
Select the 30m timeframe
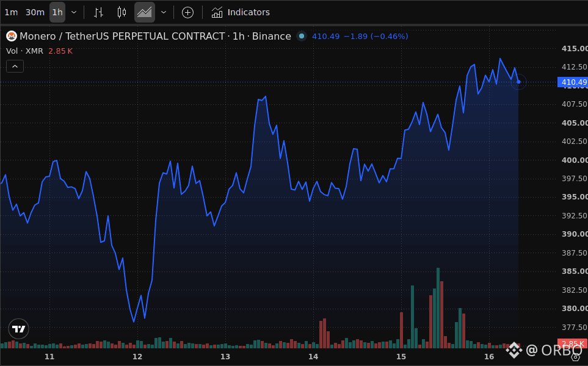tap(35, 12)
